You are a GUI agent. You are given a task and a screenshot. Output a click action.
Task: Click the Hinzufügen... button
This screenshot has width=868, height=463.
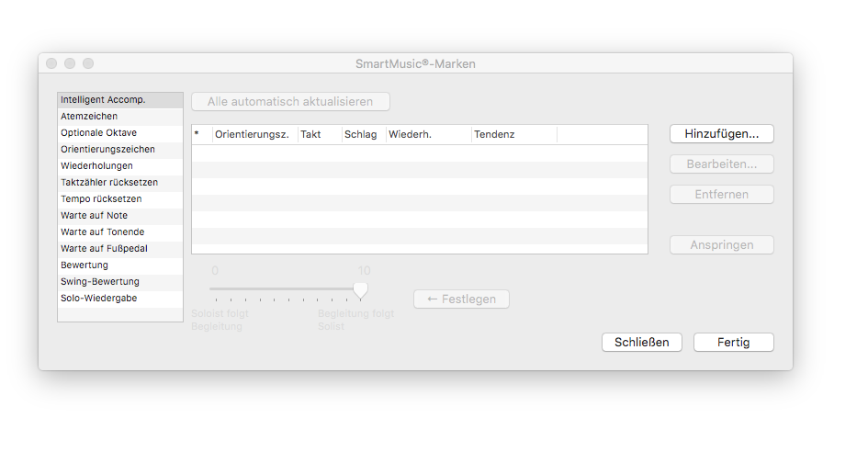point(721,134)
